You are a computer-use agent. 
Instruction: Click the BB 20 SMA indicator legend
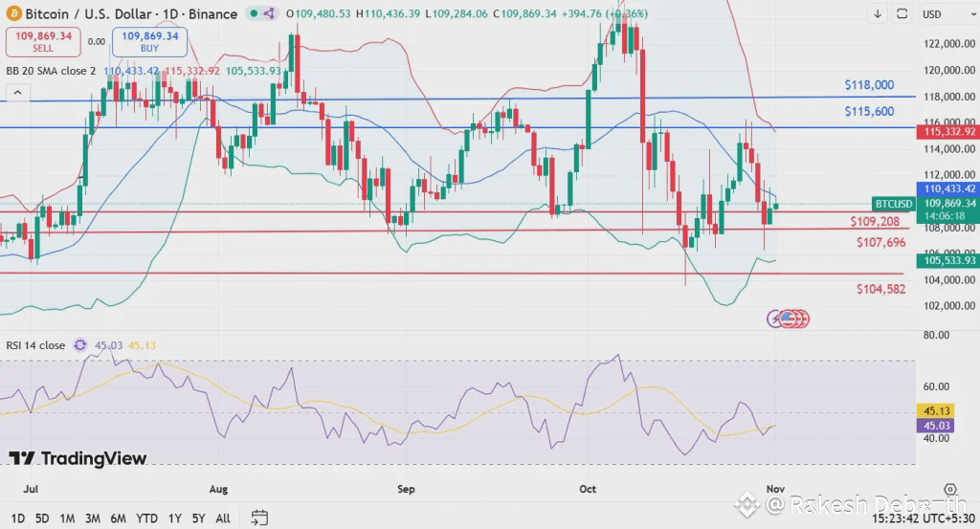[52, 71]
